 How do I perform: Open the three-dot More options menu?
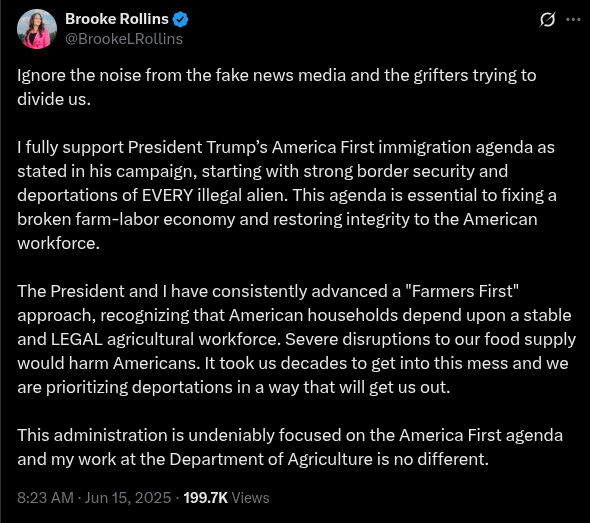click(573, 19)
